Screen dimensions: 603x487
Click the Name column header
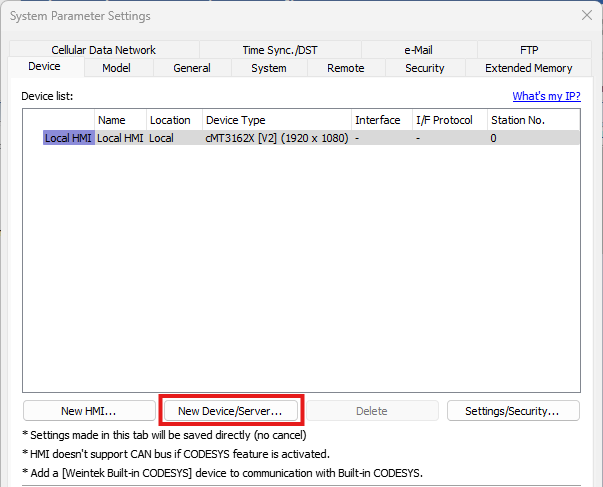[120, 120]
